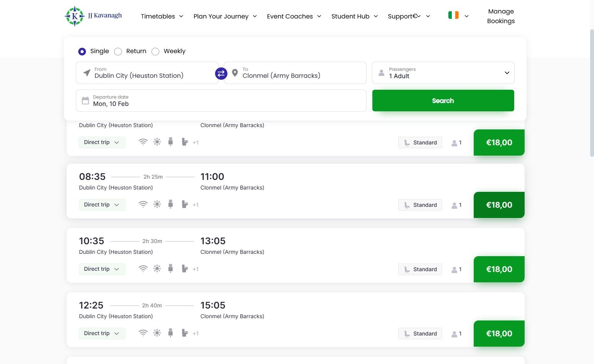Image resolution: width=594 pixels, height=364 pixels.
Task: Select €18,00 fare for 08:35 departure
Action: 499,205
